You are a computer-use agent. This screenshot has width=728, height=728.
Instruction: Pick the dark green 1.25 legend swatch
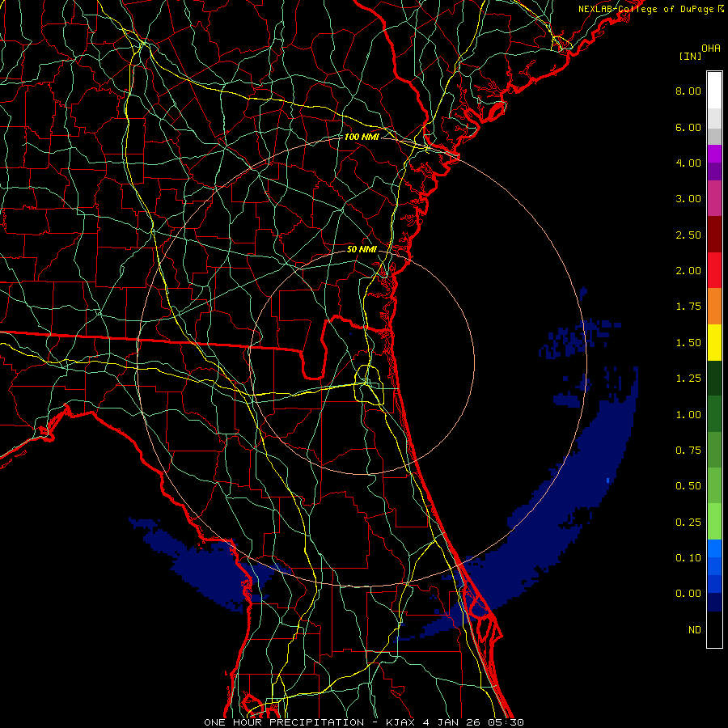click(714, 378)
